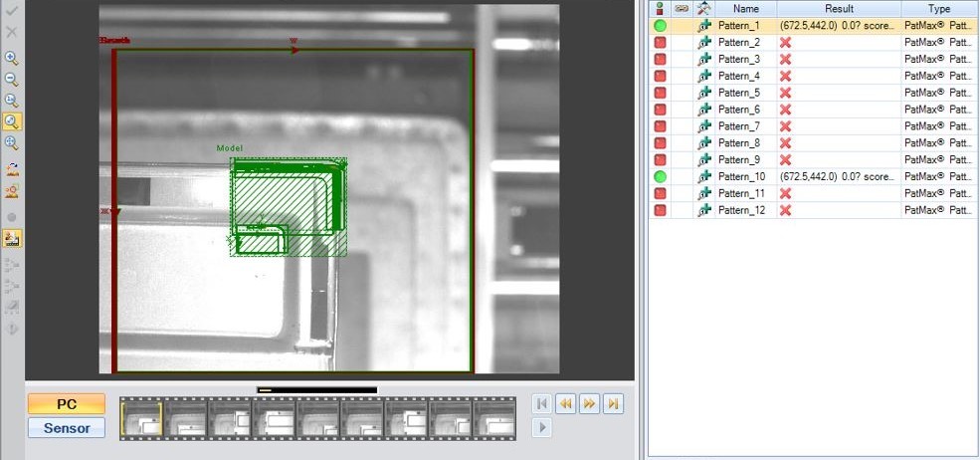Select Pattern_12 in the tool list

tap(741, 210)
